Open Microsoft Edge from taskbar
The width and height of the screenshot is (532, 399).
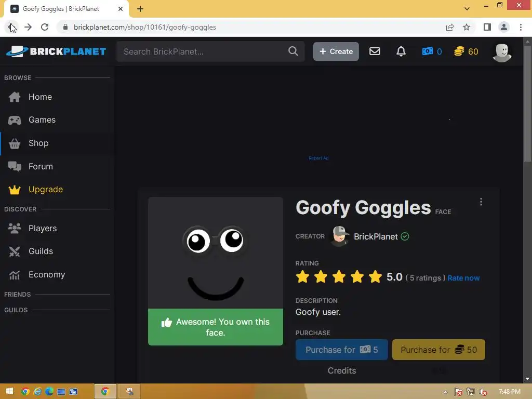click(x=49, y=391)
